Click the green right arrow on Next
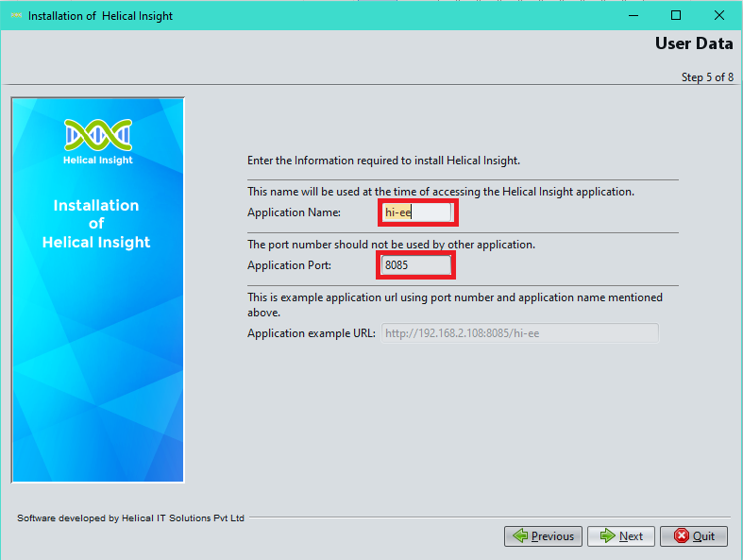 (607, 535)
